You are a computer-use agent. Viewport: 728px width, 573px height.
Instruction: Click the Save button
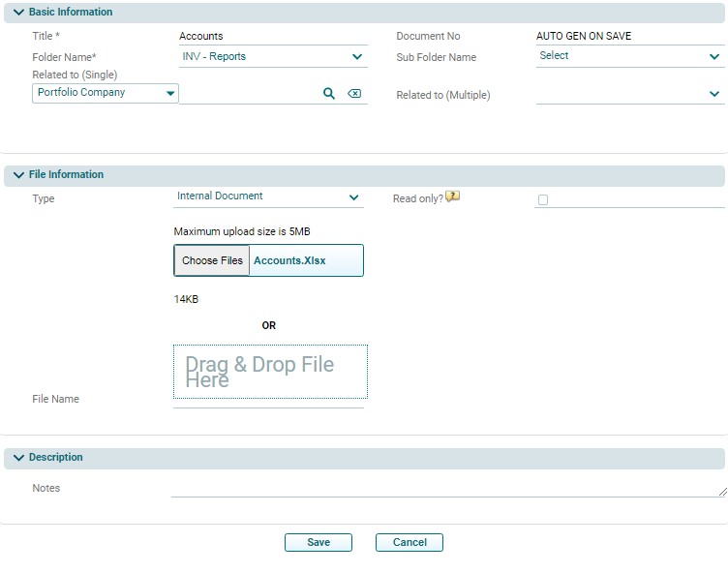coord(318,543)
